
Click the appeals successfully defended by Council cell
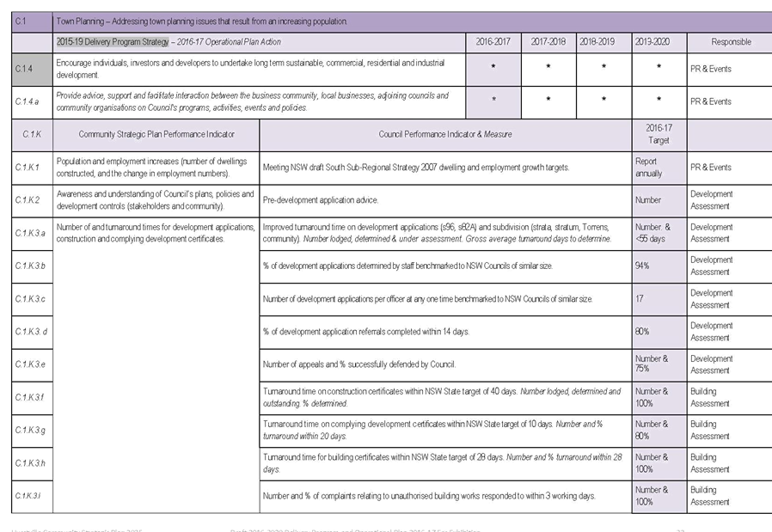[445, 364]
